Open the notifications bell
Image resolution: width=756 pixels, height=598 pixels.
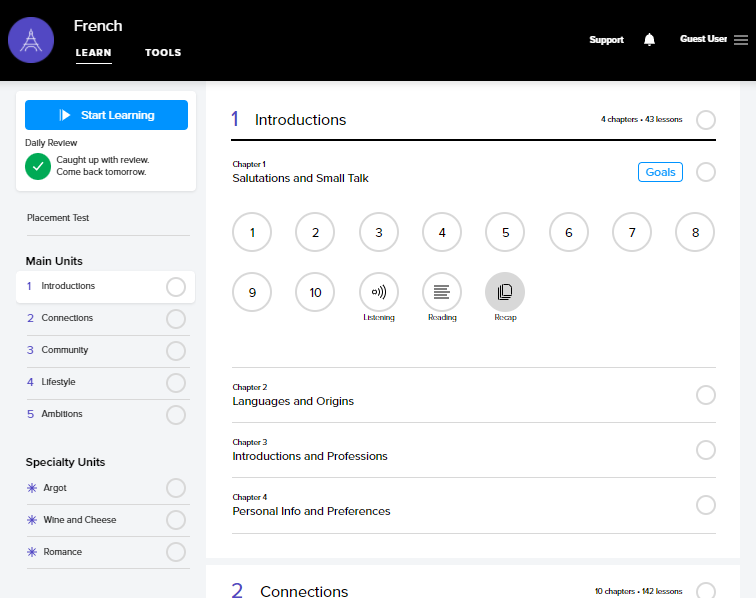tap(649, 40)
